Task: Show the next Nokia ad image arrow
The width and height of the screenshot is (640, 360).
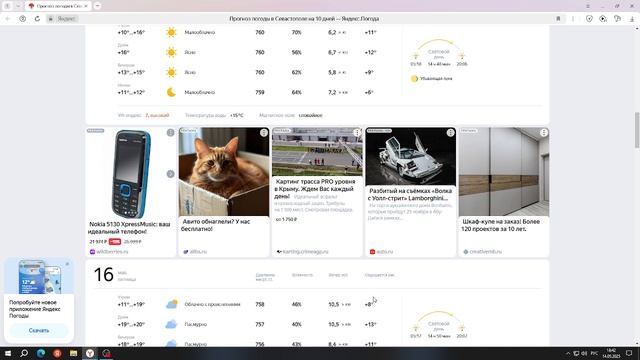Action: pos(170,174)
